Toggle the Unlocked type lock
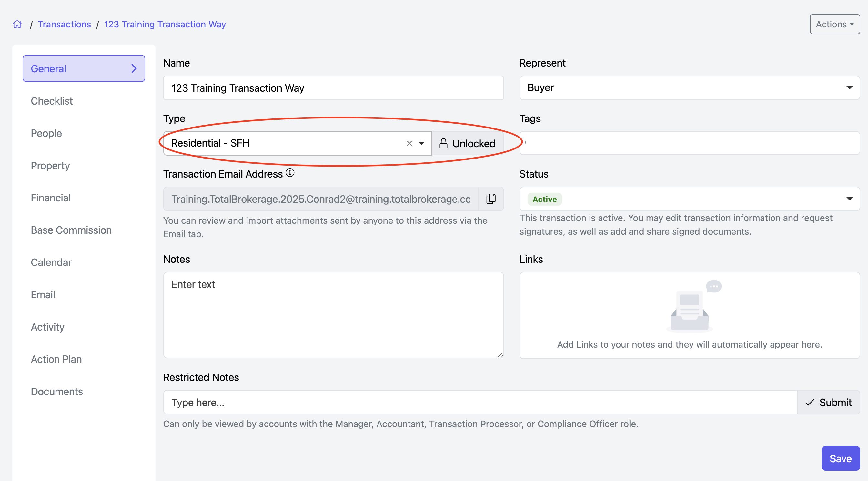The image size is (868, 481). point(468,143)
